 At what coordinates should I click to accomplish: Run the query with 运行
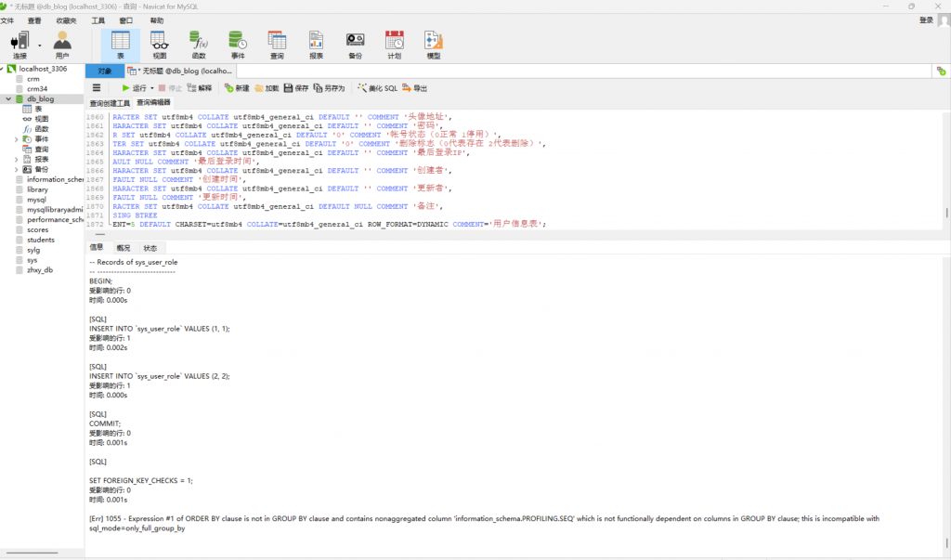coord(134,88)
